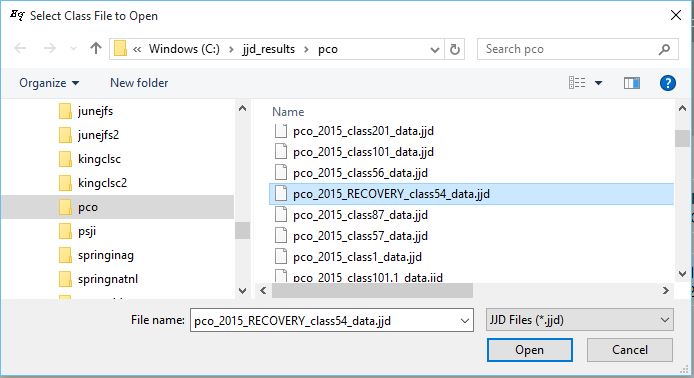Click pco in the breadcrumb path
Image resolution: width=694 pixels, height=378 pixels.
(x=328, y=49)
